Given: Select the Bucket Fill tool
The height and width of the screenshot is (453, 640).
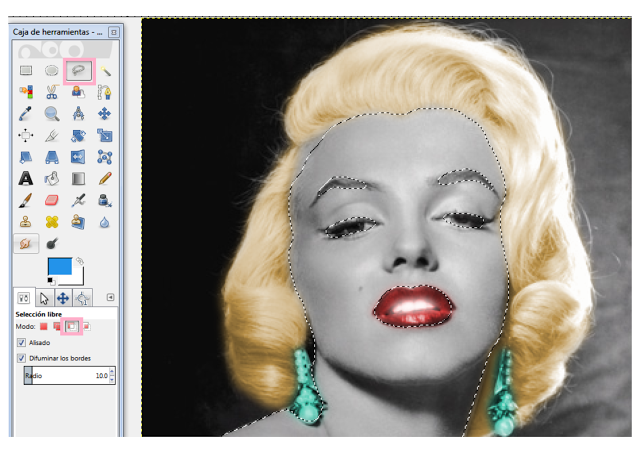Looking at the screenshot, I should pos(52,178).
